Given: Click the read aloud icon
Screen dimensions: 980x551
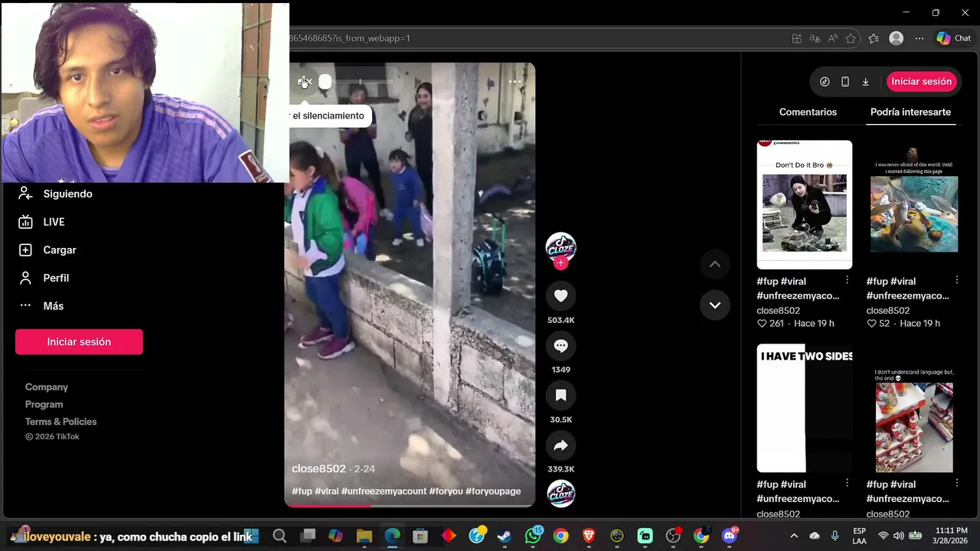Looking at the screenshot, I should tap(832, 38).
